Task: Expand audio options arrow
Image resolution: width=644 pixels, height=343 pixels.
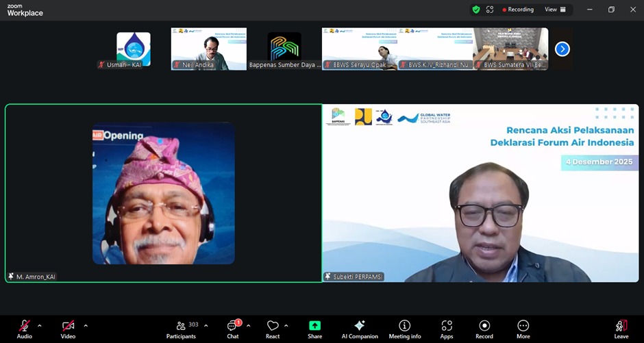Action: (39, 326)
